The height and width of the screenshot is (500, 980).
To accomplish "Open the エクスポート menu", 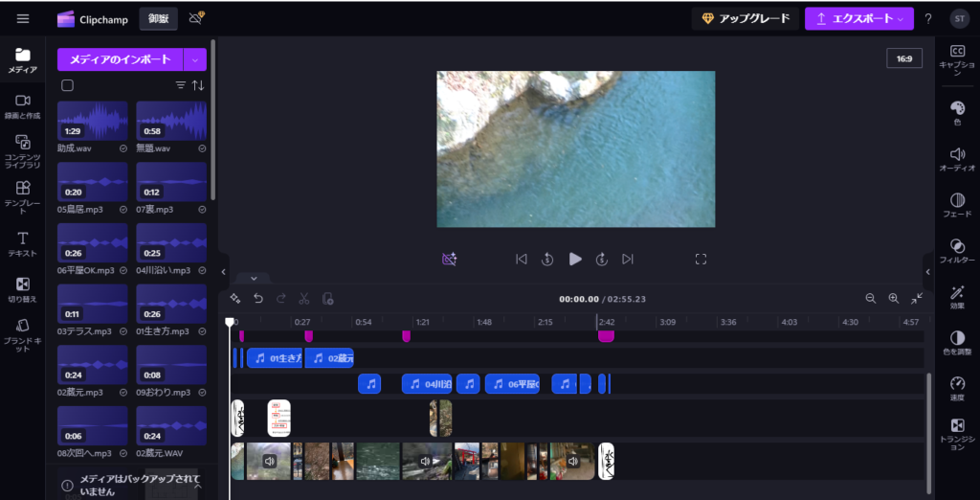I will [x=859, y=19].
